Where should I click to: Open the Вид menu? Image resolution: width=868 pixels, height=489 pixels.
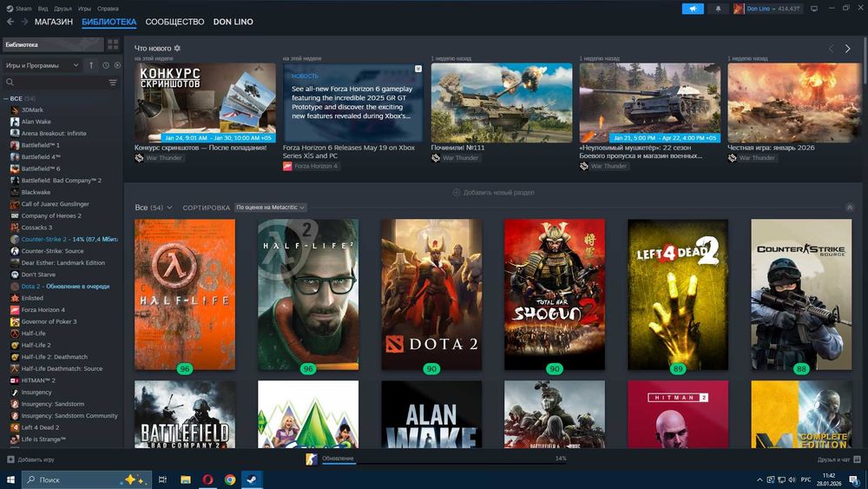[43, 9]
